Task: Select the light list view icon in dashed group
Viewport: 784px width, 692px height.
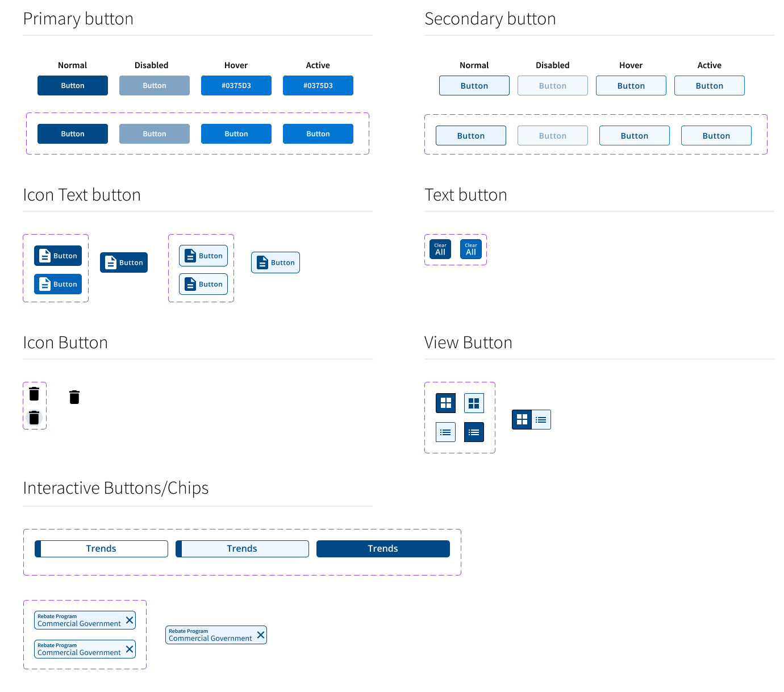Action: (445, 432)
